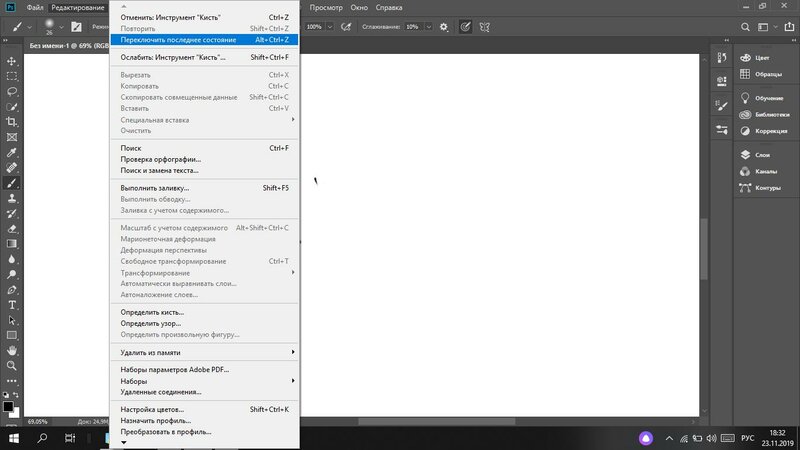Open the Слои (Layers) panel
This screenshot has width=800, height=450.
tap(761, 155)
